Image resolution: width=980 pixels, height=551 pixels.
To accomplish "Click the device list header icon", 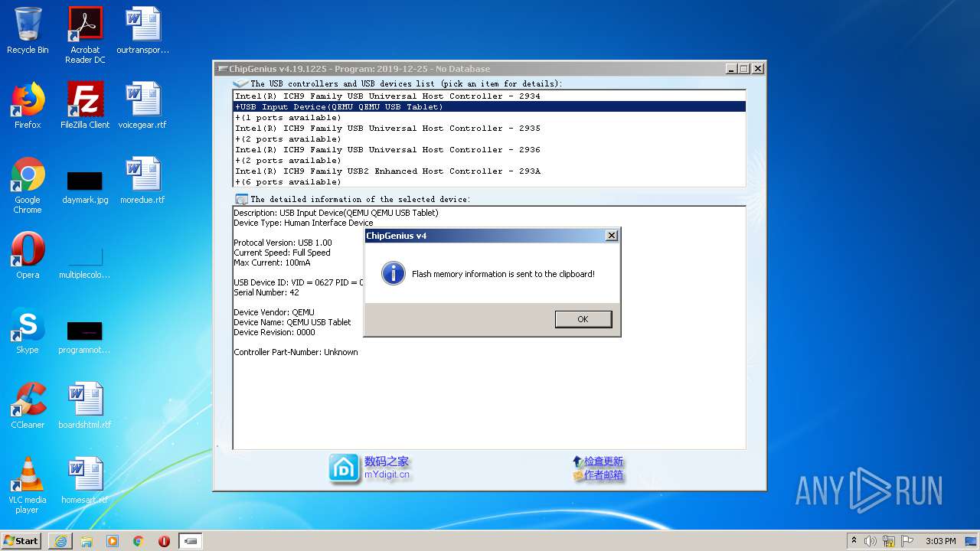I will pyautogui.click(x=240, y=83).
